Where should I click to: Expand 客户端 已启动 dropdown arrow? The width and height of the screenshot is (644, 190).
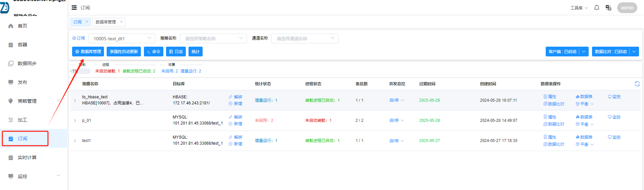(x=584, y=52)
